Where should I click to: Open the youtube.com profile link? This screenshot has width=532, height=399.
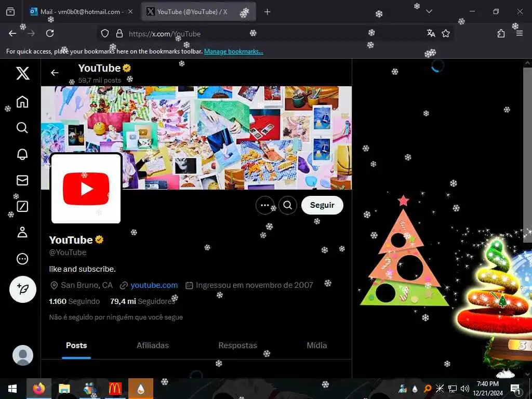tap(154, 285)
